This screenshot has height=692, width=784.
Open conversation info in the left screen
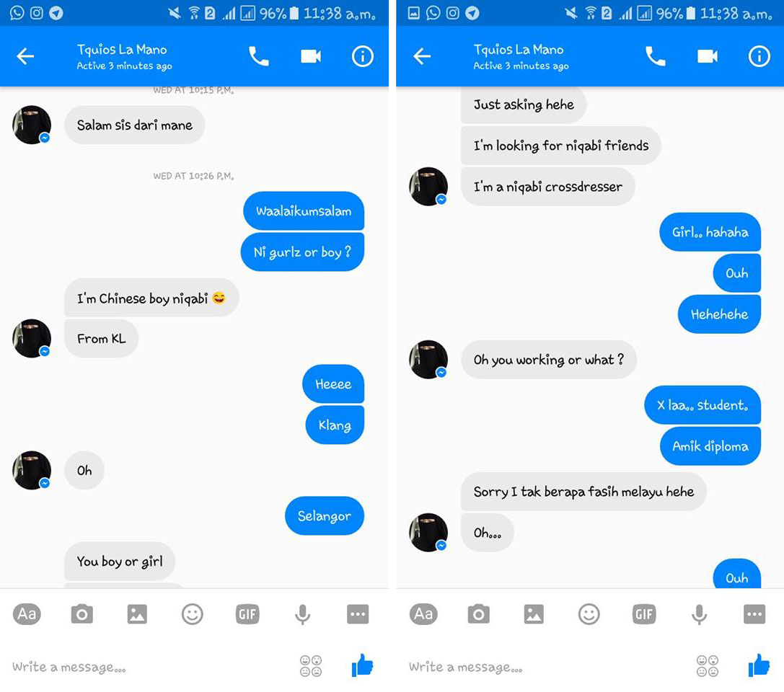[363, 56]
